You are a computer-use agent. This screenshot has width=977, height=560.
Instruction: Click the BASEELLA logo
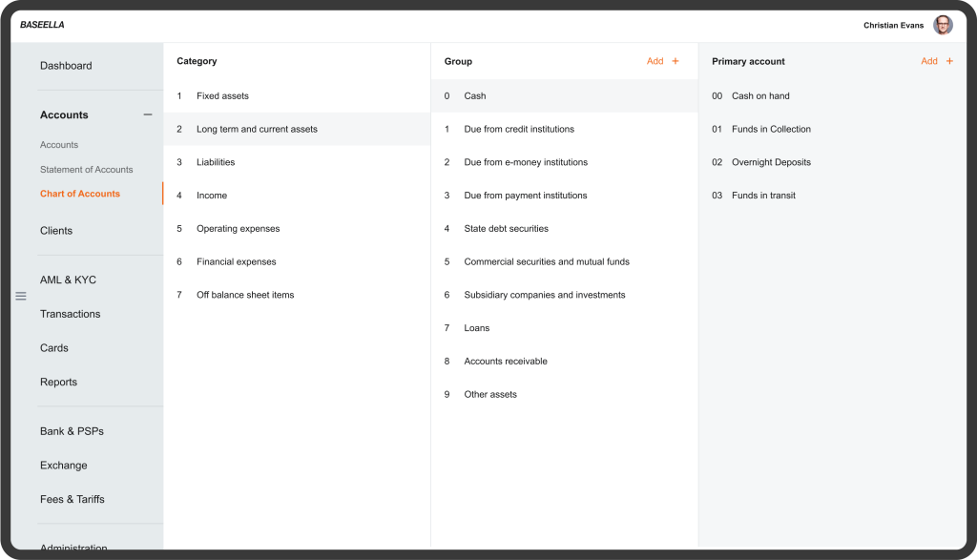click(x=42, y=25)
